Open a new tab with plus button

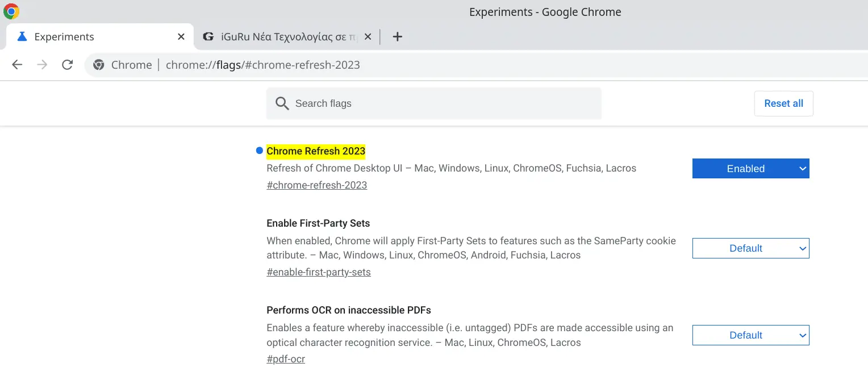398,37
